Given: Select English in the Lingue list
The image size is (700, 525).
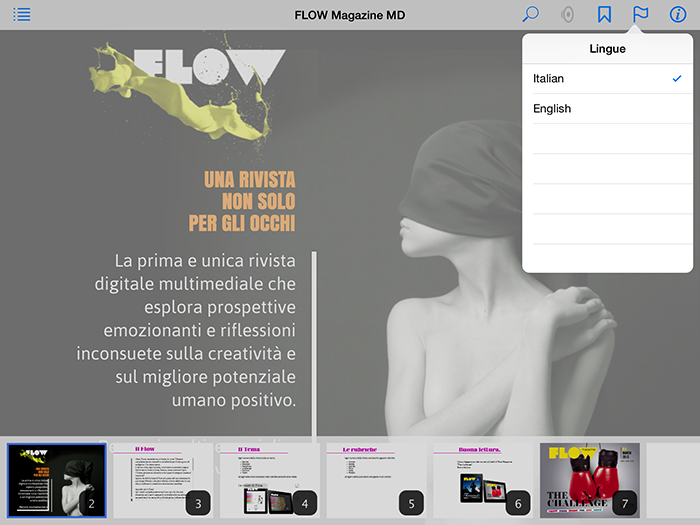Looking at the screenshot, I should click(607, 108).
